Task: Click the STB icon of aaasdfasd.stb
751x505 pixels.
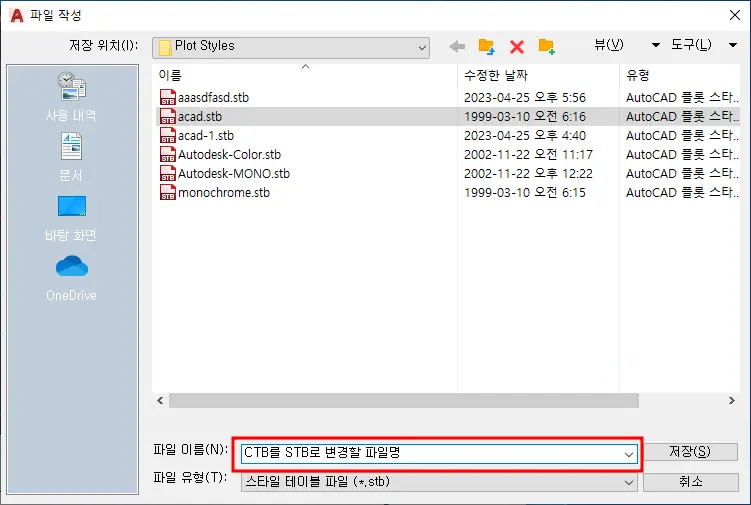Action: [x=168, y=97]
